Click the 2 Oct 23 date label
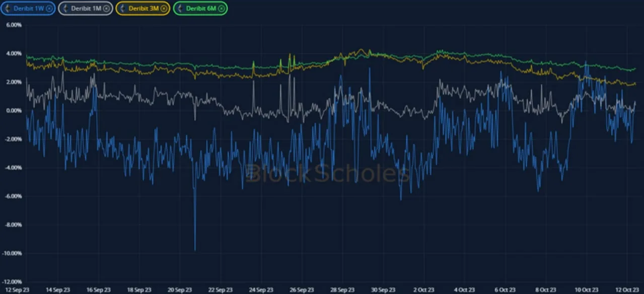644x294 pixels. pyautogui.click(x=423, y=290)
